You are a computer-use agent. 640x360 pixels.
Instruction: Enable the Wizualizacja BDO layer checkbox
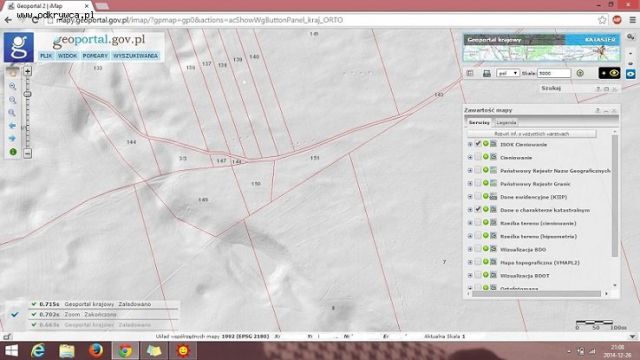coord(478,249)
